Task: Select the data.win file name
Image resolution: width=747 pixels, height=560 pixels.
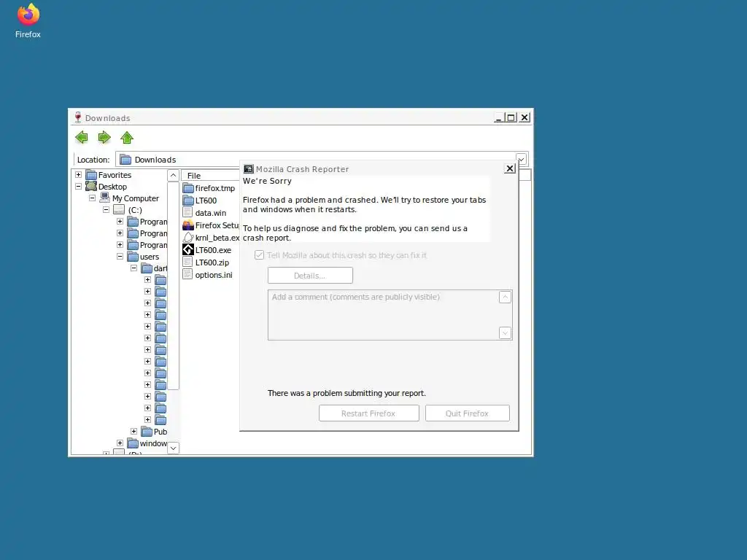Action: point(211,213)
